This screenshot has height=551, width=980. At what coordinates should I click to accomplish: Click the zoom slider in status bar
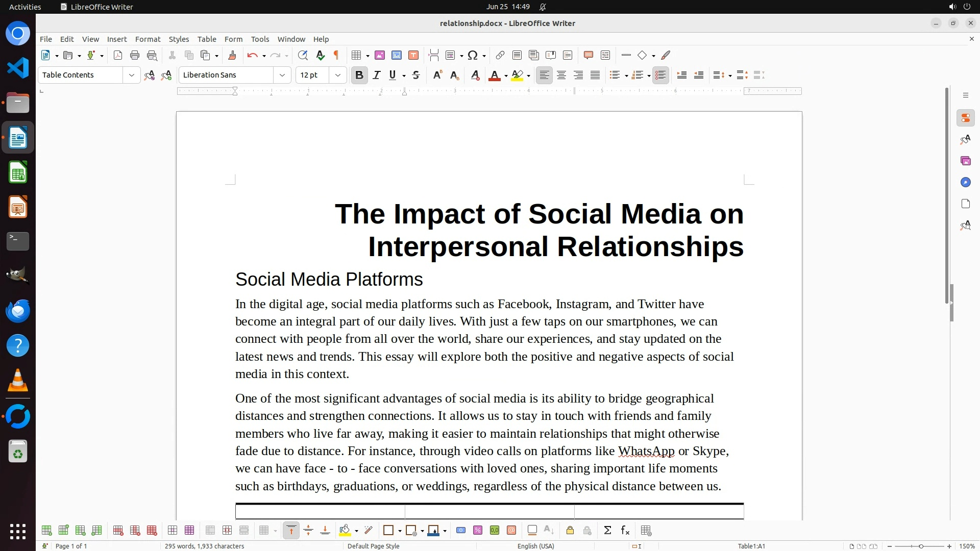coord(920,546)
